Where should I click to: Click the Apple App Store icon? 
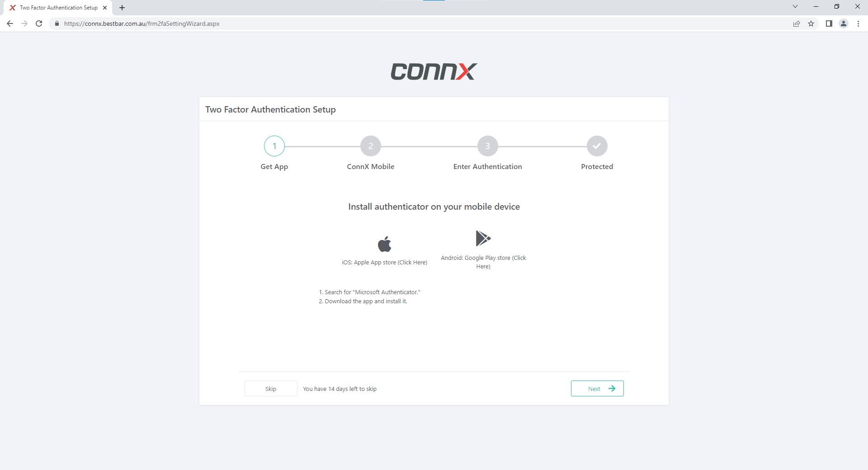tap(384, 244)
